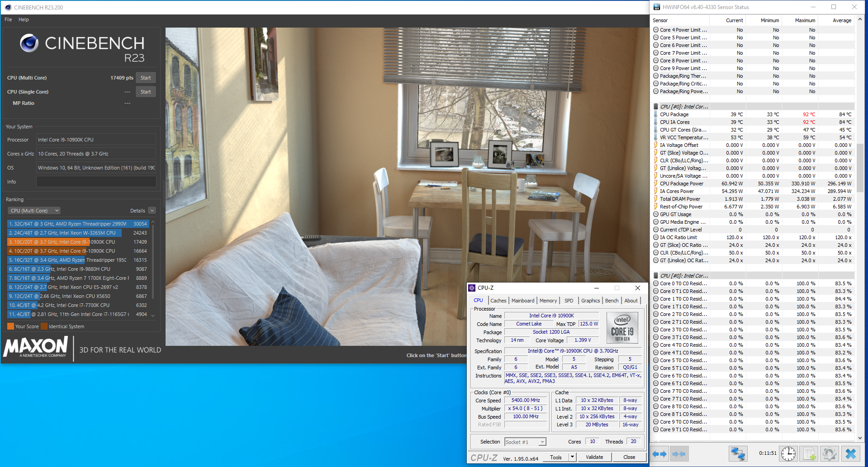Click CPU Package Power maximum value 330.910 W
This screenshot has width=868, height=467.
click(803, 184)
